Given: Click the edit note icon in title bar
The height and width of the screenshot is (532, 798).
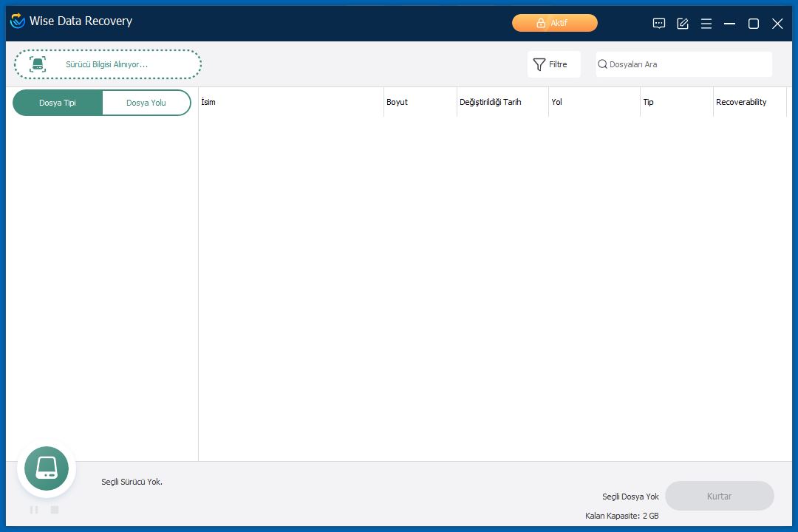Looking at the screenshot, I should [x=683, y=24].
